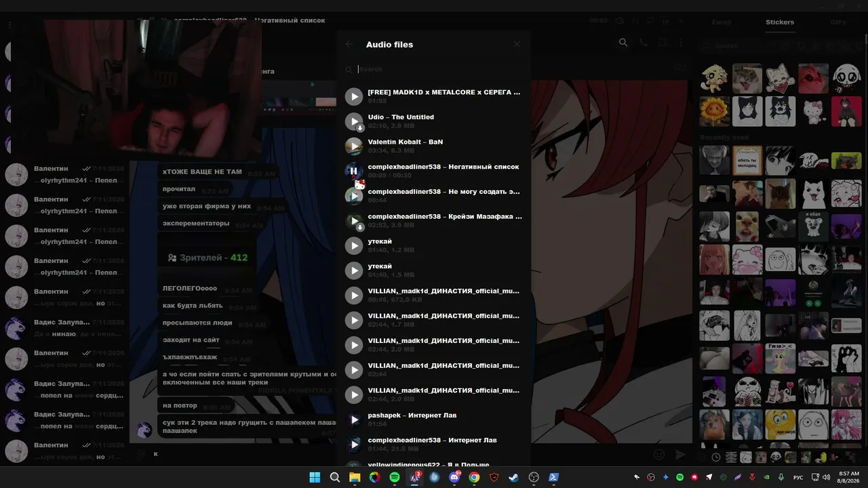Play the 1.2 MB утекай track
The width and height of the screenshot is (868, 488).
(x=354, y=245)
